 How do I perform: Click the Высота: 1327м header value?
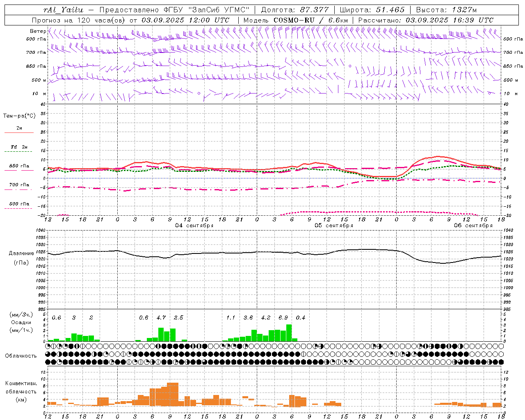coord(446,10)
